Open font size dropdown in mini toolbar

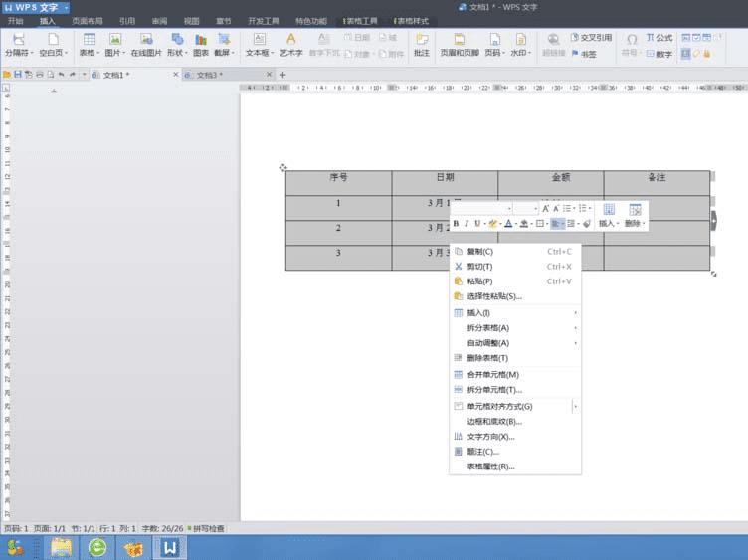(x=536, y=209)
